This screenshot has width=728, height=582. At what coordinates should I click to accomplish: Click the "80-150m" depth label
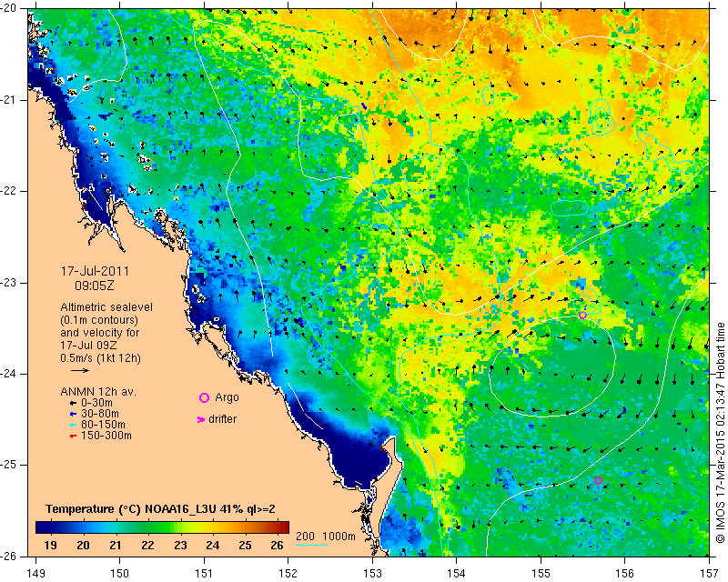point(103,425)
